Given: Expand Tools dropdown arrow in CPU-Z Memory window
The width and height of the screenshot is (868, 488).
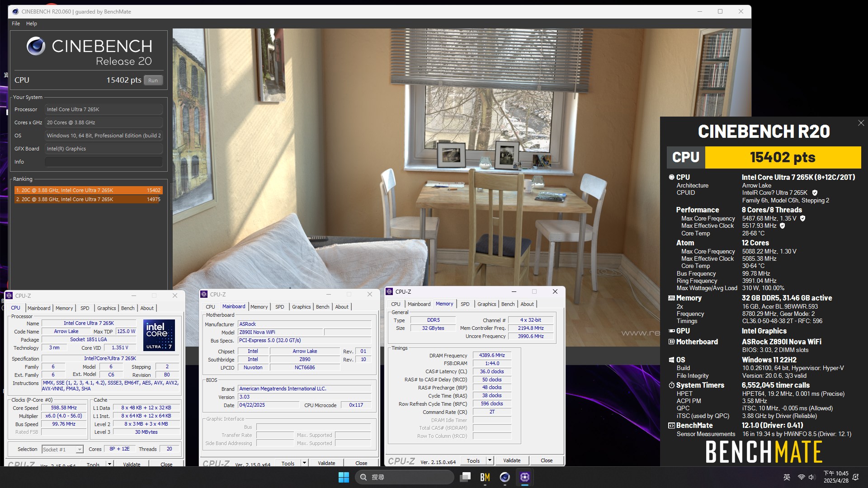Looking at the screenshot, I should 490,461.
